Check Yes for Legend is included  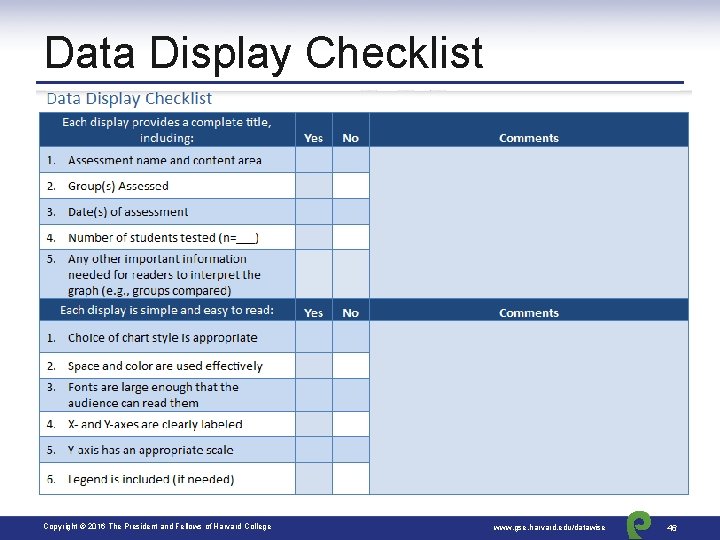pos(314,478)
